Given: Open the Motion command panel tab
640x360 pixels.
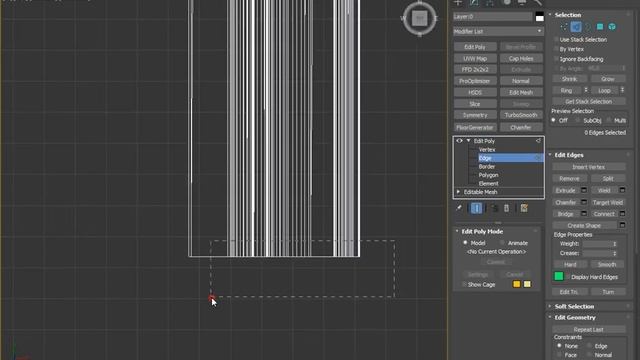Looking at the screenshot, I should 507,2.
